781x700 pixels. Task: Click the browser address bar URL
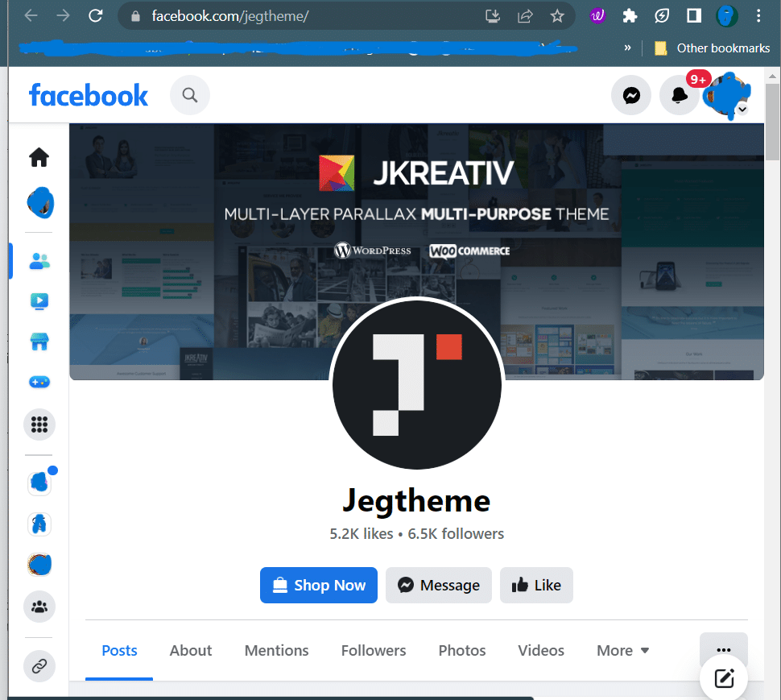click(229, 16)
